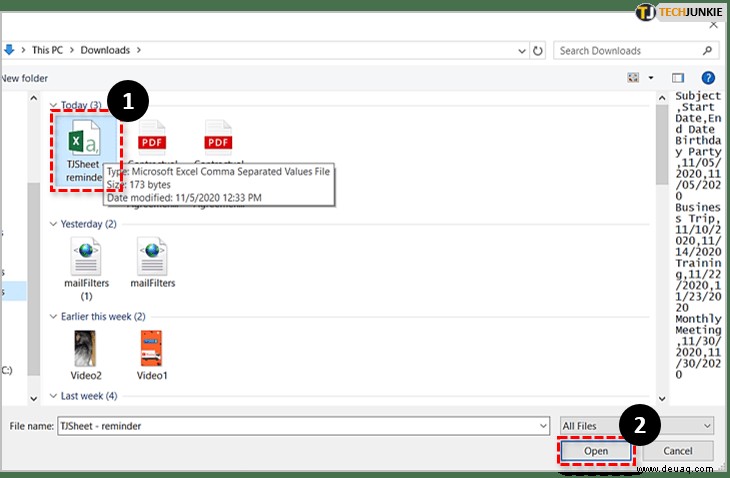This screenshot has height=478, width=730.
Task: Collapse the Earlier this week (2) group
Action: (x=53, y=316)
